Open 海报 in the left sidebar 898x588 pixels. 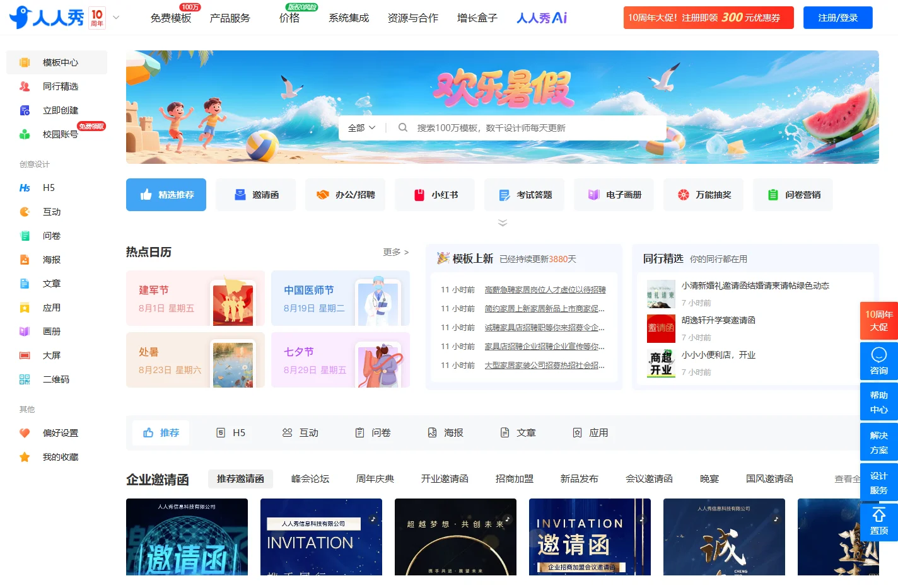pos(57,260)
